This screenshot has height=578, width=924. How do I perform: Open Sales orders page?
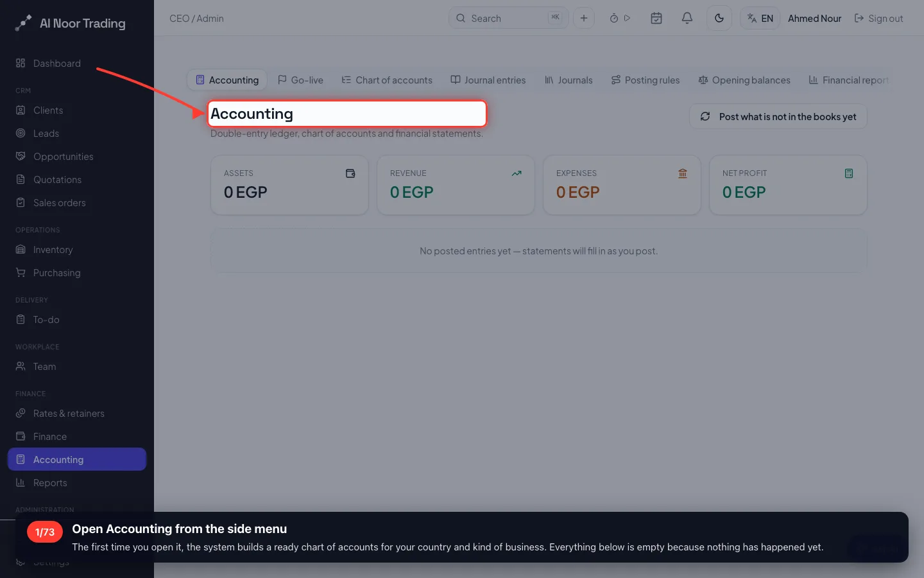point(77,202)
